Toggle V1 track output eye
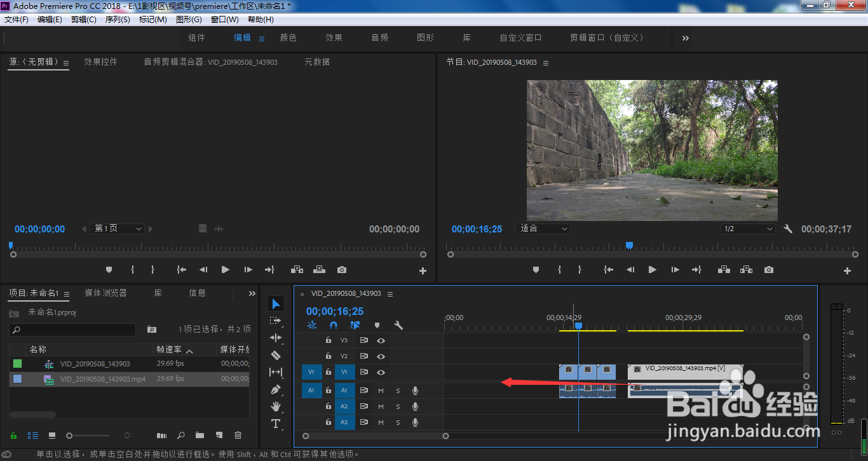The width and height of the screenshot is (868, 461). [x=381, y=372]
